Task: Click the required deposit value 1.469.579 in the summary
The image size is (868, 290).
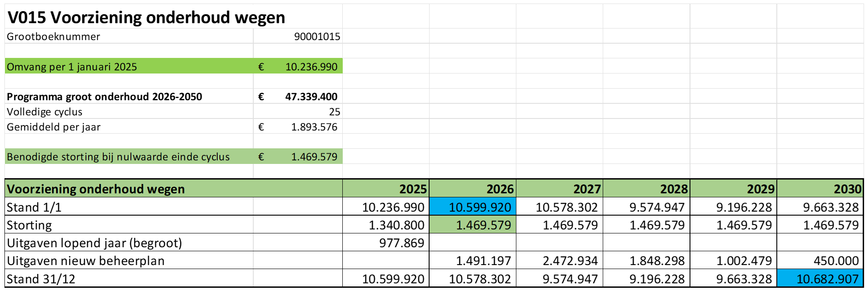Action: (314, 157)
